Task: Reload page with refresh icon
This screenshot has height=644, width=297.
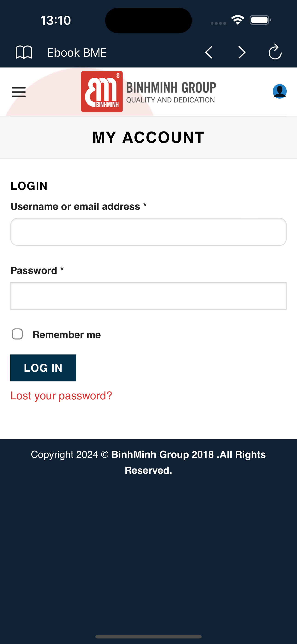Action: (x=275, y=52)
